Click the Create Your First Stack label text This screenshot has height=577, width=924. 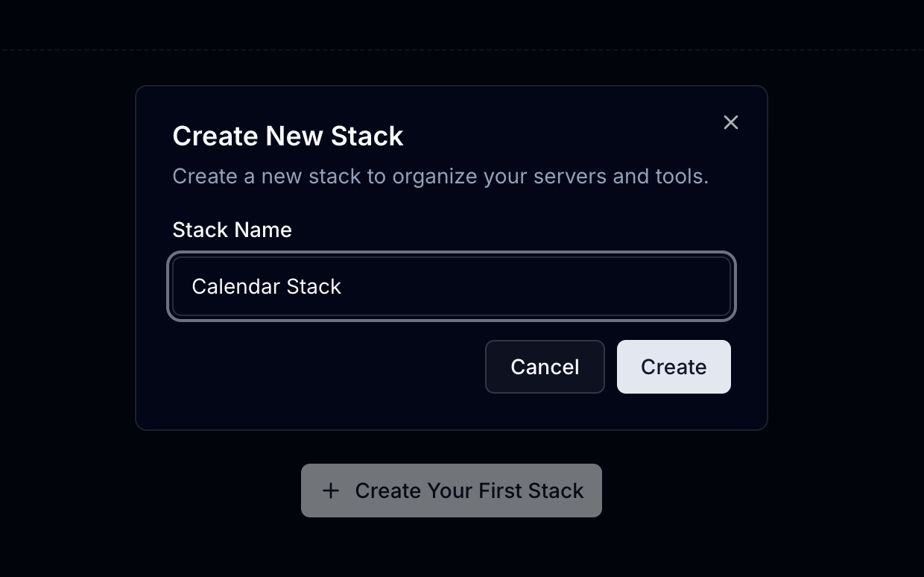[x=469, y=491]
